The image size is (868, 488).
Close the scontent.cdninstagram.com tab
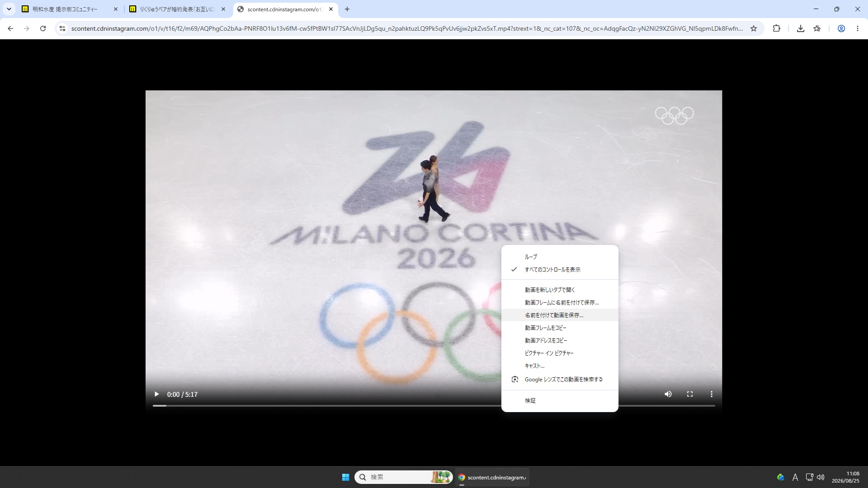331,9
